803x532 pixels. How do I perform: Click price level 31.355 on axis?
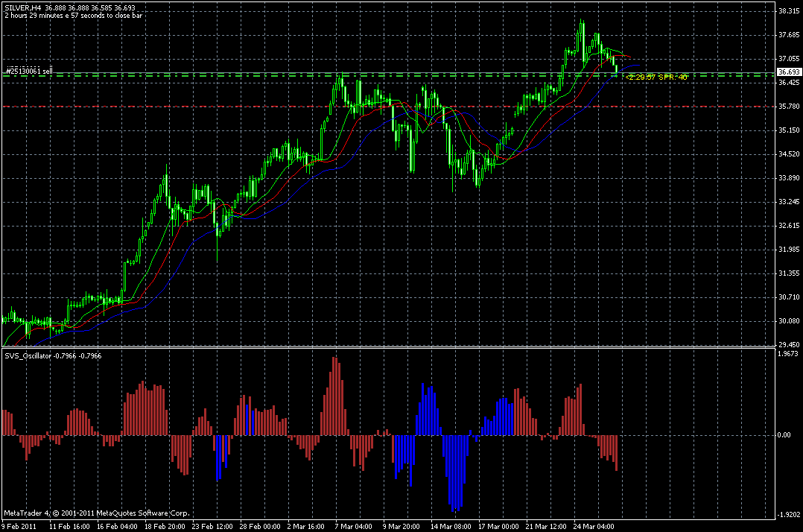[789, 273]
